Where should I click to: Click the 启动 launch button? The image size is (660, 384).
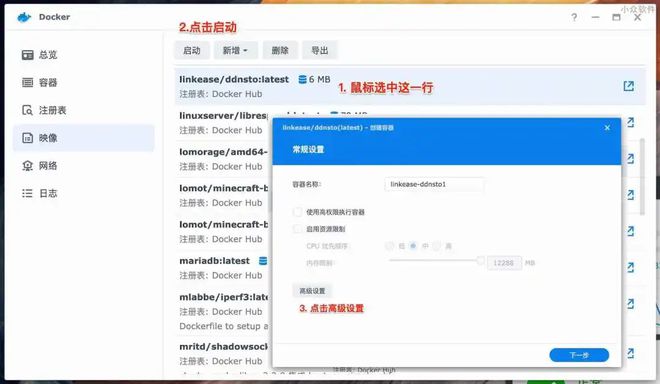pos(192,51)
